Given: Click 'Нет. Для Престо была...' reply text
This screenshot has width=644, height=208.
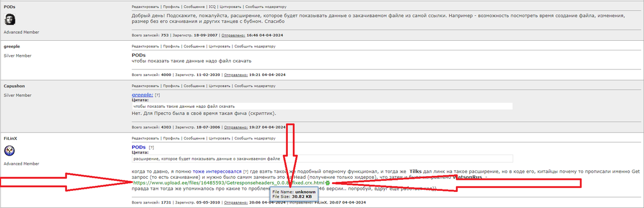Looking at the screenshot, I should point(204,113).
